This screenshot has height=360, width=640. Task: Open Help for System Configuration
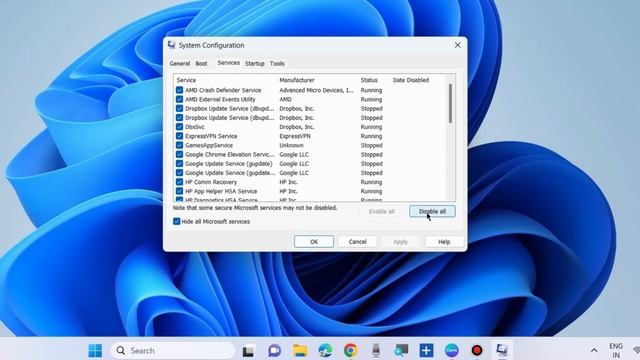[x=444, y=242]
